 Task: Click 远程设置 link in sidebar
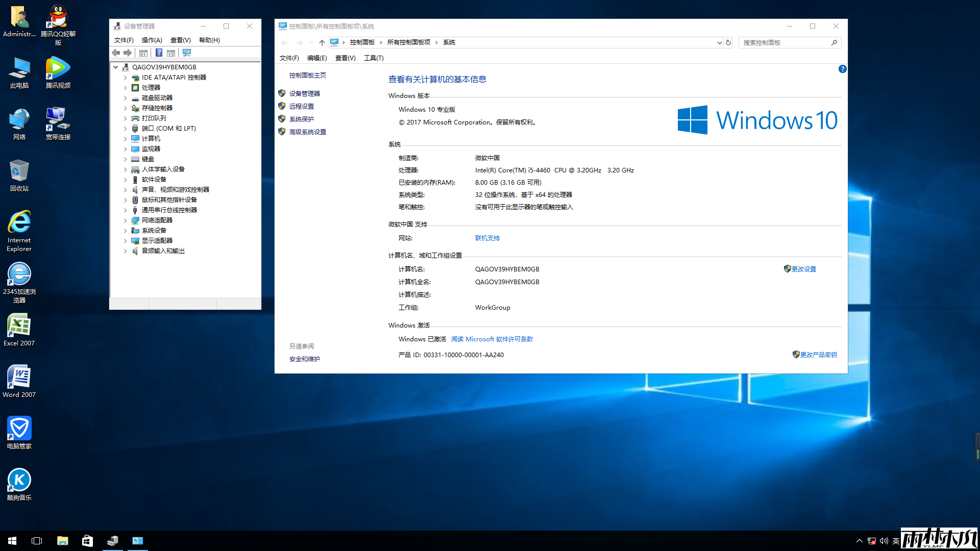pyautogui.click(x=302, y=106)
